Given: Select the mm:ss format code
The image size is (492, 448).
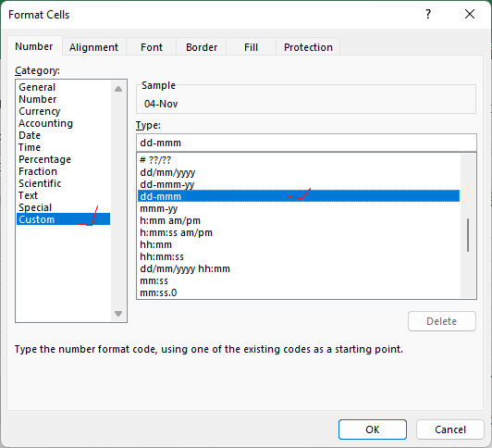Looking at the screenshot, I should (299, 280).
